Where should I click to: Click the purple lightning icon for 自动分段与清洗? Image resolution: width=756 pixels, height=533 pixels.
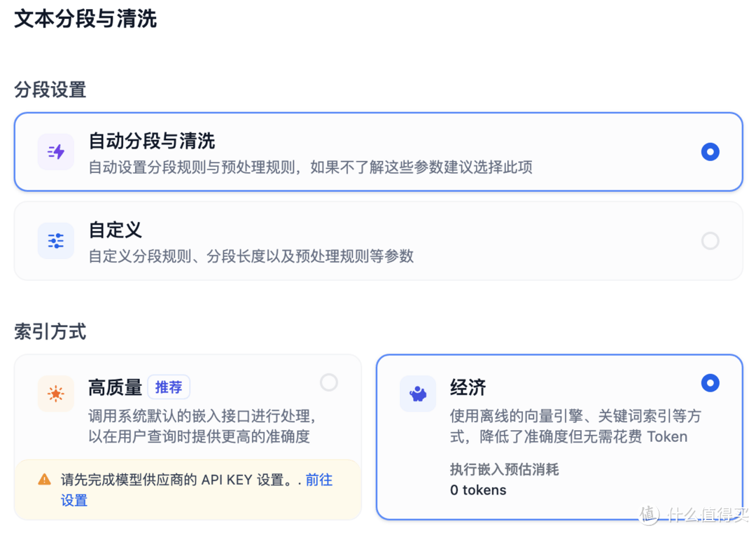coord(55,151)
